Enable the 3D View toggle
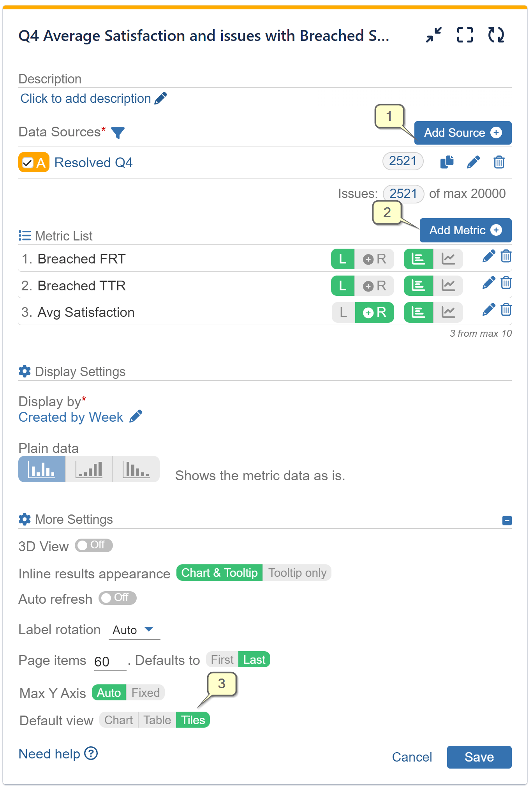The width and height of the screenshot is (532, 790). pyautogui.click(x=93, y=546)
